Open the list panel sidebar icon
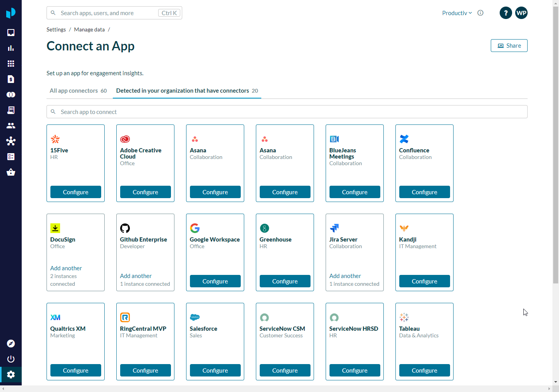The height and width of the screenshot is (392, 559). tap(11, 157)
